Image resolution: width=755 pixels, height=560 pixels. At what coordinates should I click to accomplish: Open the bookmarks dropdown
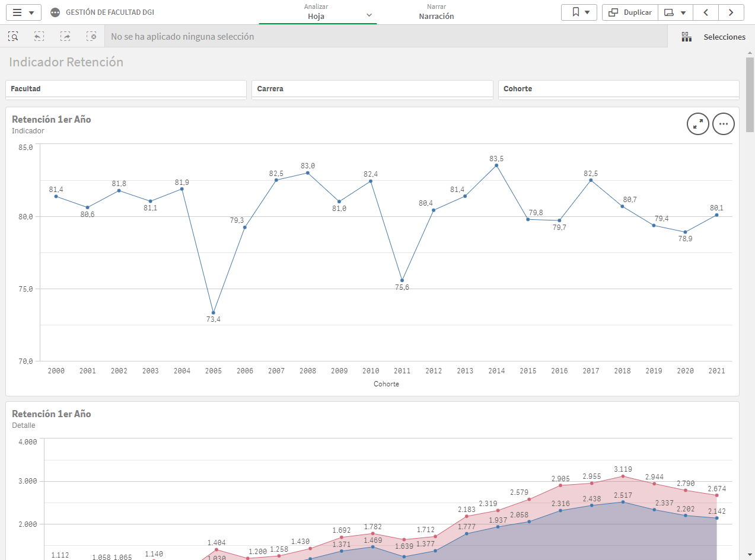pyautogui.click(x=579, y=12)
